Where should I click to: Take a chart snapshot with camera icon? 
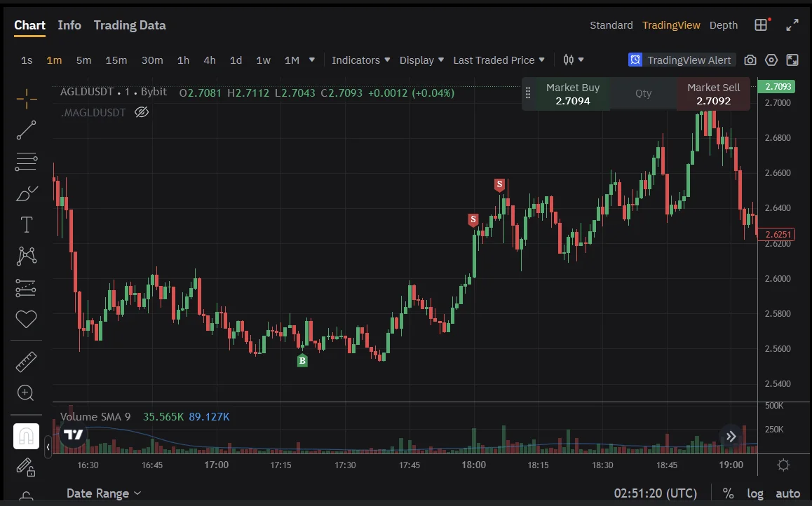(750, 60)
